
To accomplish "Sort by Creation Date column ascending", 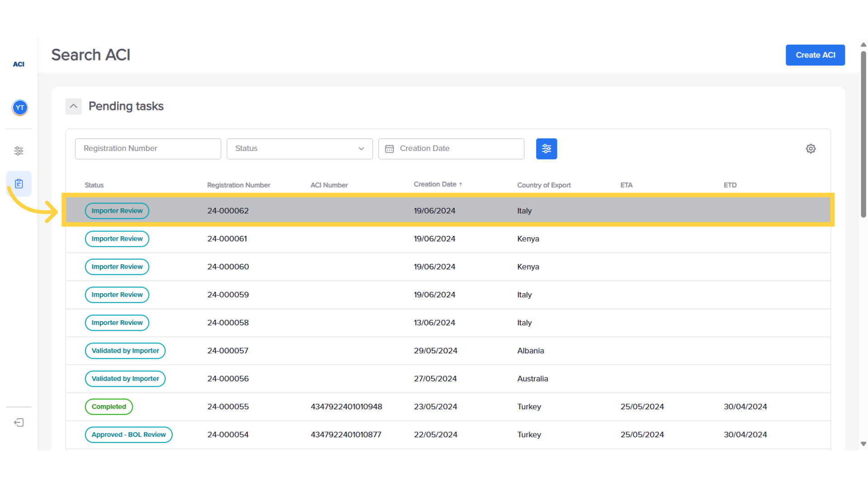I will (x=438, y=184).
